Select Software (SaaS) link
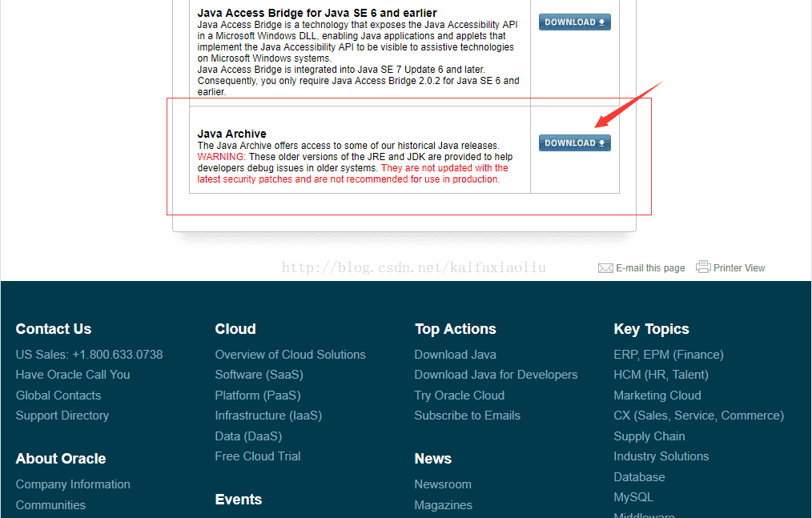 point(259,375)
